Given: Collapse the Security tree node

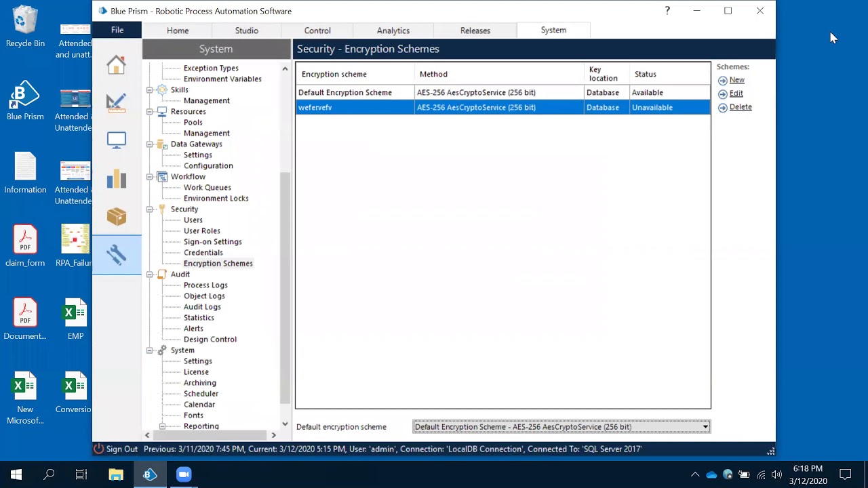Looking at the screenshot, I should [150, 209].
